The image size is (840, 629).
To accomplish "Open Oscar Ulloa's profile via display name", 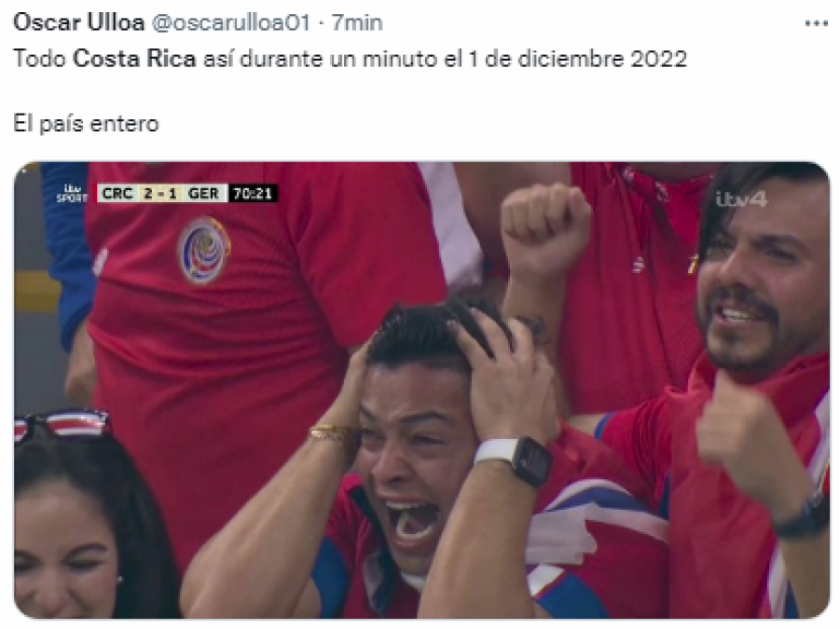I will coord(78,22).
